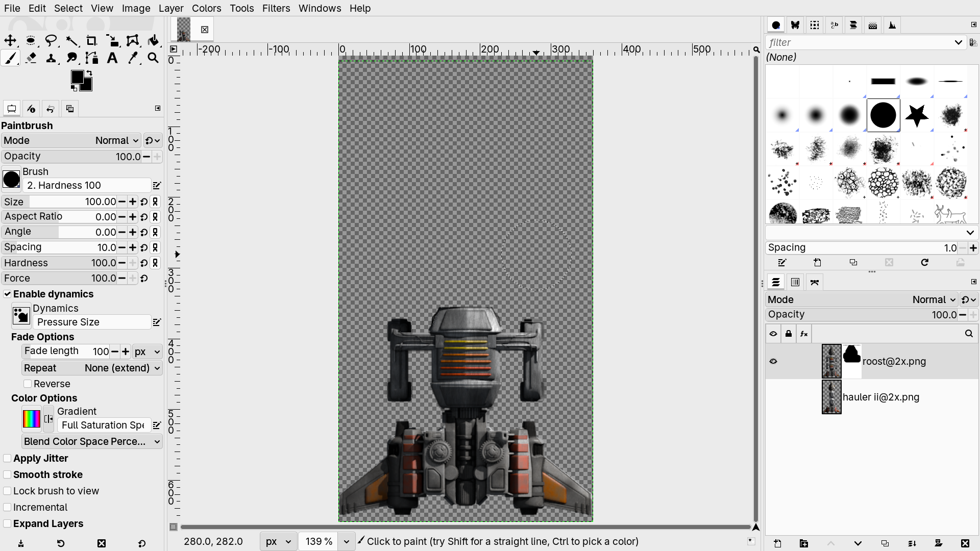Create a new layer button
The height and width of the screenshot is (551, 980).
[x=777, y=543]
